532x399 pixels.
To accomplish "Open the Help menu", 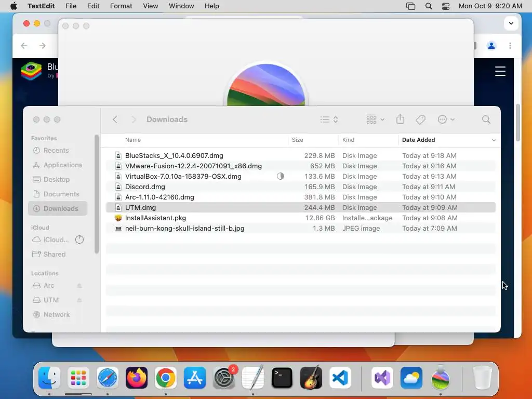I will [x=212, y=6].
